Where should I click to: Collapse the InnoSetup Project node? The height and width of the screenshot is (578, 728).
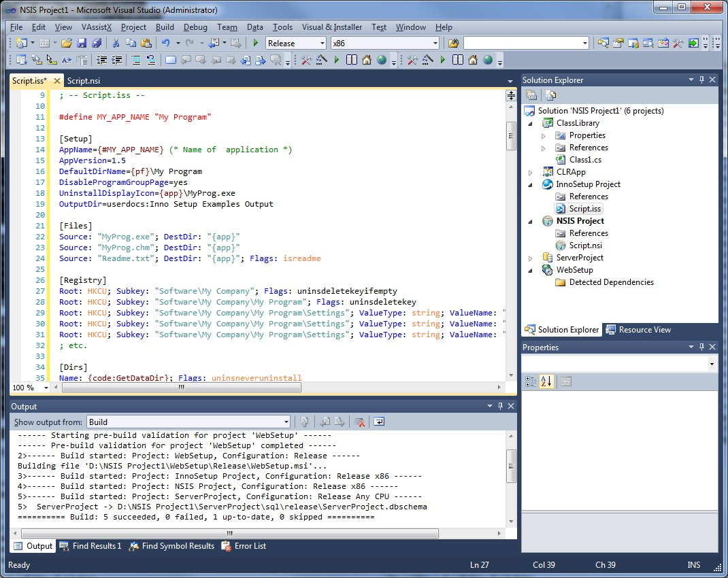(530, 185)
